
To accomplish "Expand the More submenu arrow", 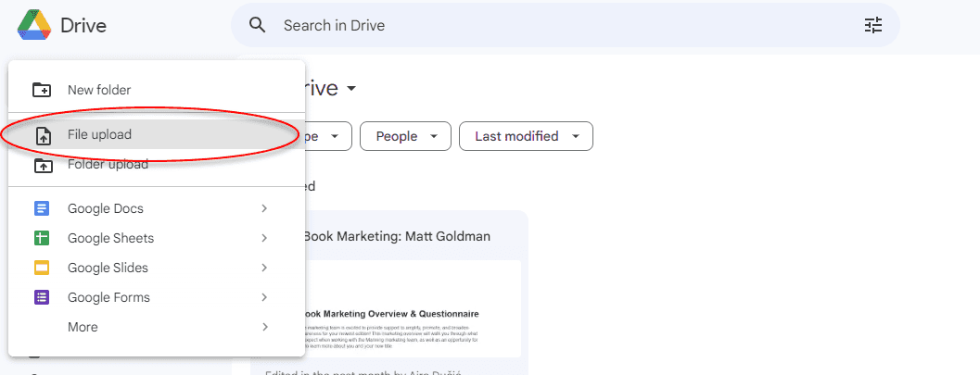I will click(264, 327).
